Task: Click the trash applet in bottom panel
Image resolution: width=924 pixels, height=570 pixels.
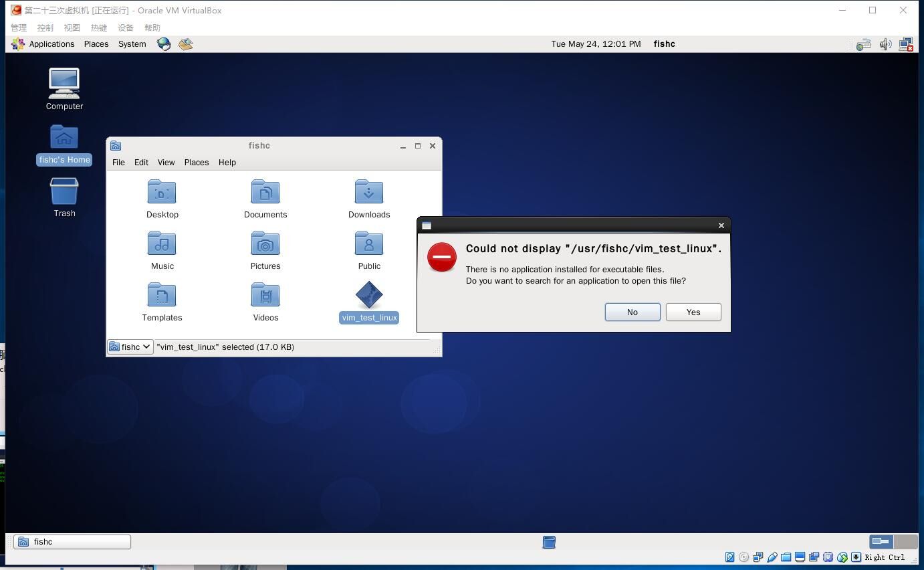Action: point(549,542)
